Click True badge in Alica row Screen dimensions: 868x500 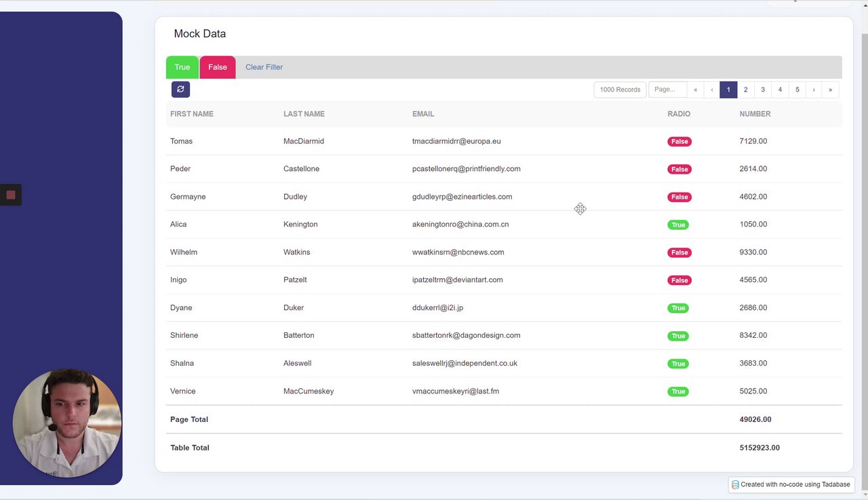coord(678,225)
